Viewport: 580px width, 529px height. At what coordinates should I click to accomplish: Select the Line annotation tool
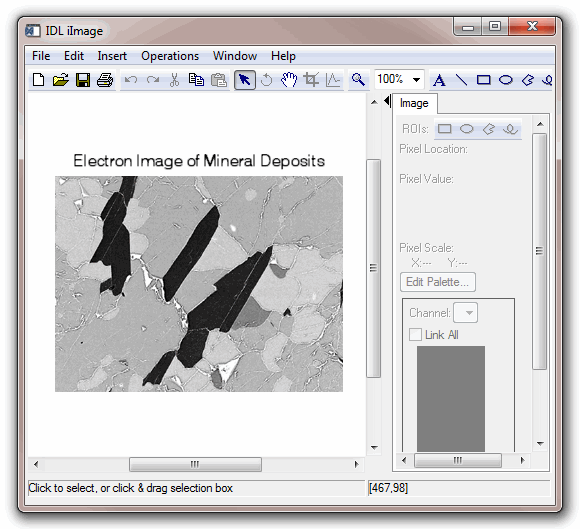[x=461, y=80]
